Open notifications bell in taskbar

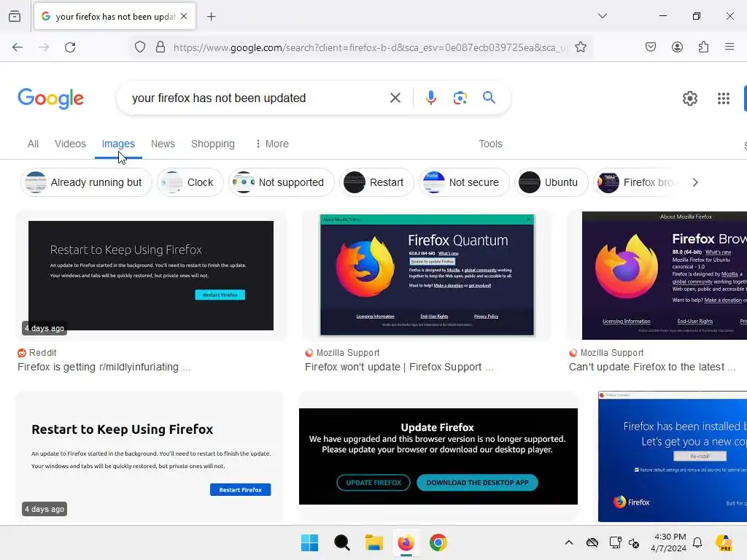click(697, 542)
